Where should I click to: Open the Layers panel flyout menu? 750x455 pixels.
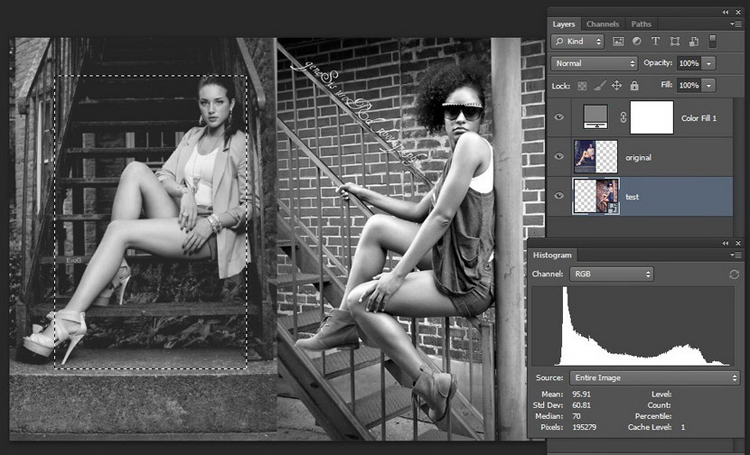click(735, 24)
